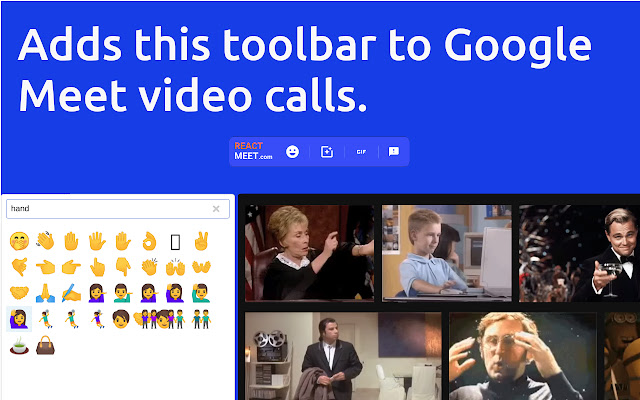Click the empty box placeholder emoji

(176, 242)
